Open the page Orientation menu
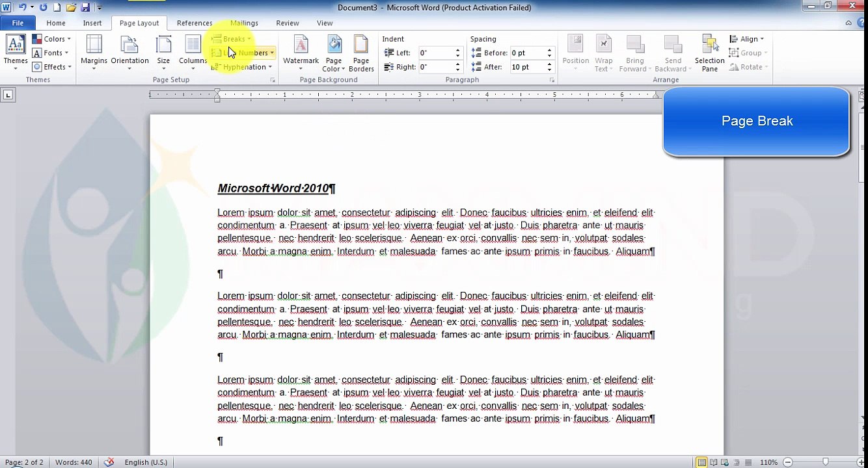 coord(130,52)
